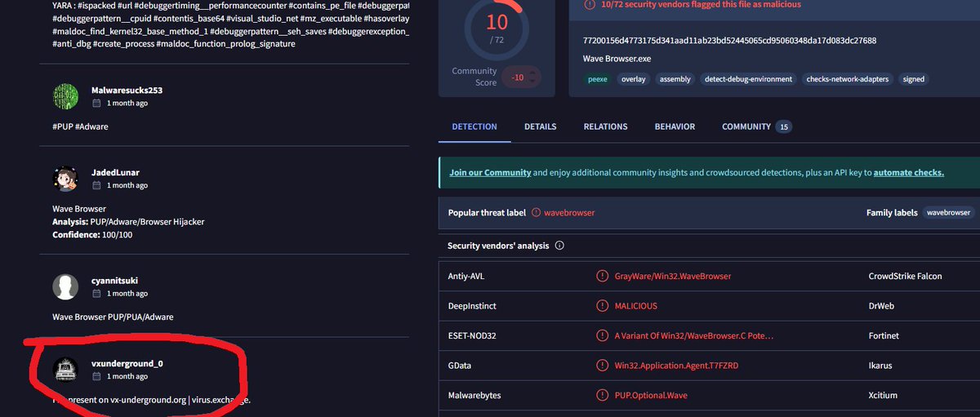
Task: Select the checks-network-adapters tag
Action: click(x=848, y=79)
